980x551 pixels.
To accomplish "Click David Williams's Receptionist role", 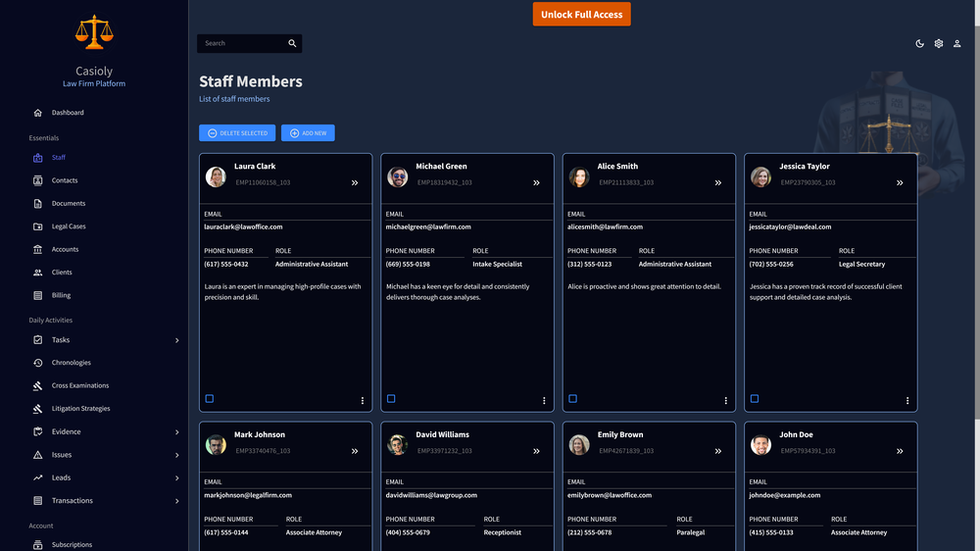I will (x=502, y=533).
